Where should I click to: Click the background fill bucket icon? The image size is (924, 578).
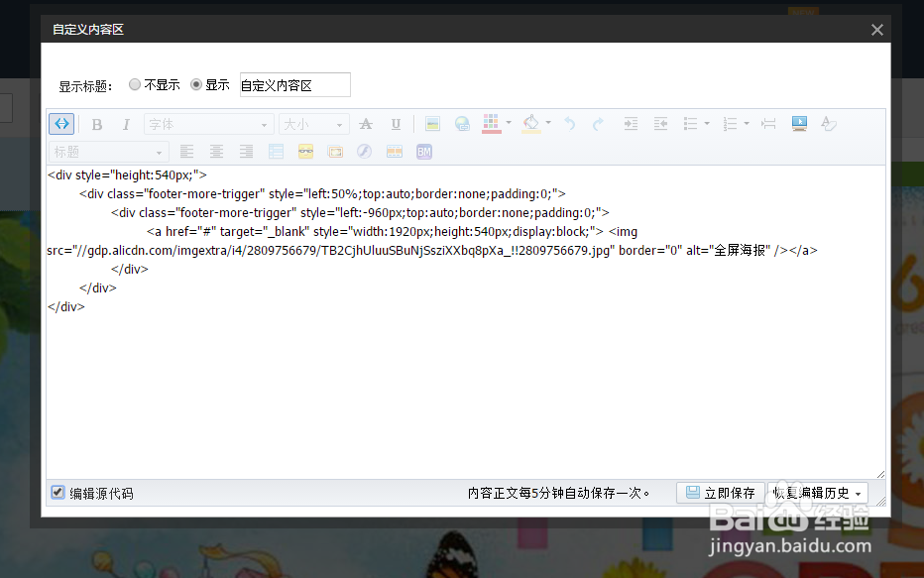pos(531,124)
